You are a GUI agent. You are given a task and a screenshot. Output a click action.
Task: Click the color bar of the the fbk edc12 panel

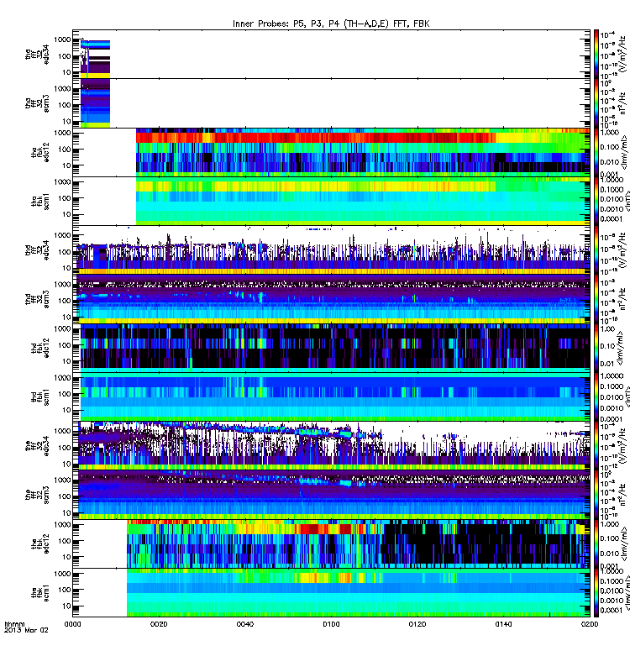point(596,543)
